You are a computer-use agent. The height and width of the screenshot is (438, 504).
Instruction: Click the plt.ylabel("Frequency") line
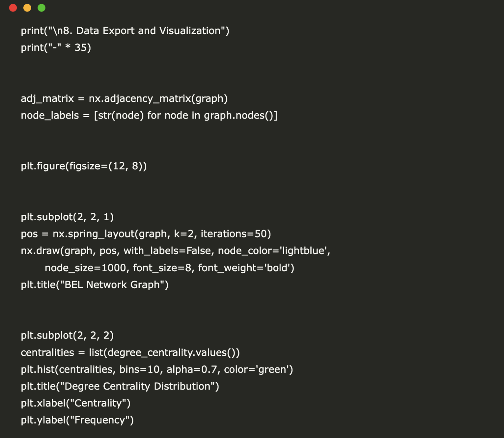pyautogui.click(x=77, y=420)
